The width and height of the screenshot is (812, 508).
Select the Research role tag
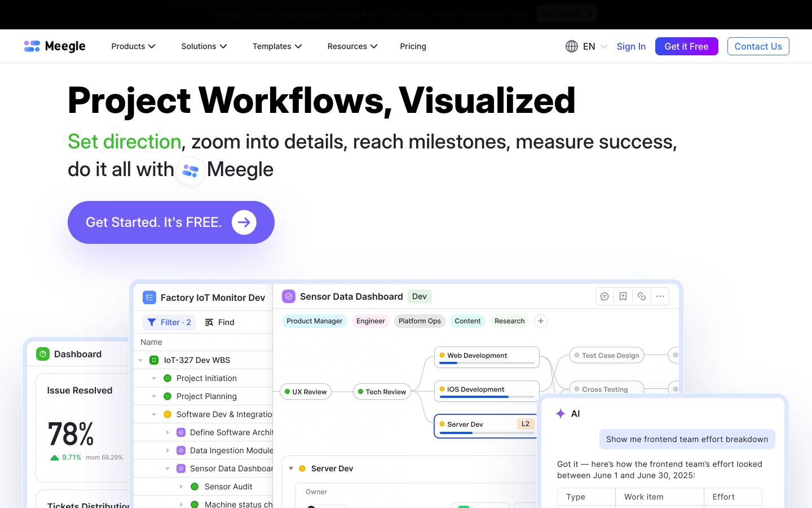[510, 321]
